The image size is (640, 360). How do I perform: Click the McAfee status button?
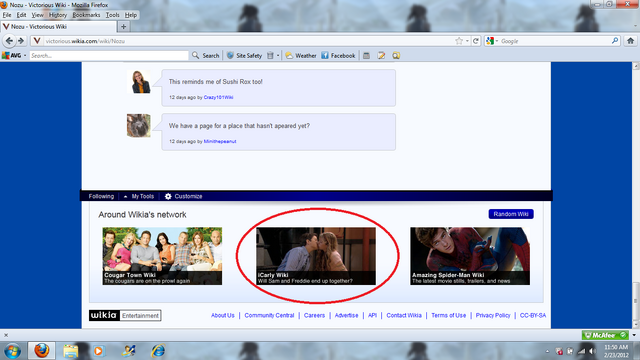coord(605,335)
